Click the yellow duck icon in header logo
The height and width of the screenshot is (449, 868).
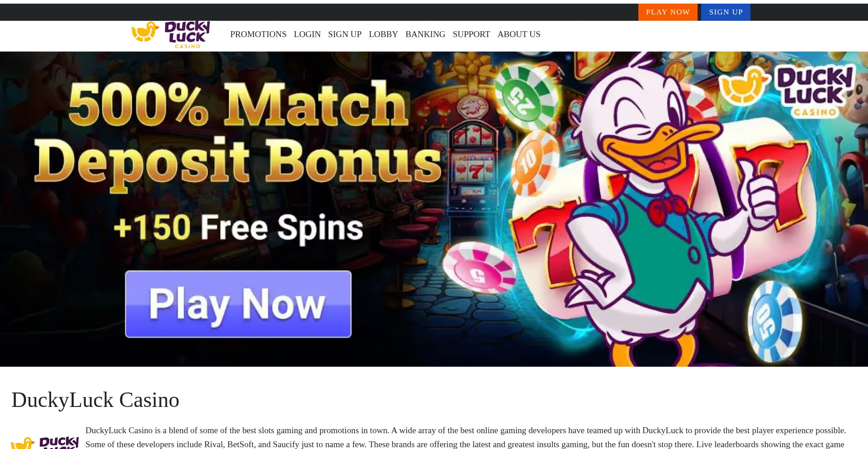tap(145, 32)
